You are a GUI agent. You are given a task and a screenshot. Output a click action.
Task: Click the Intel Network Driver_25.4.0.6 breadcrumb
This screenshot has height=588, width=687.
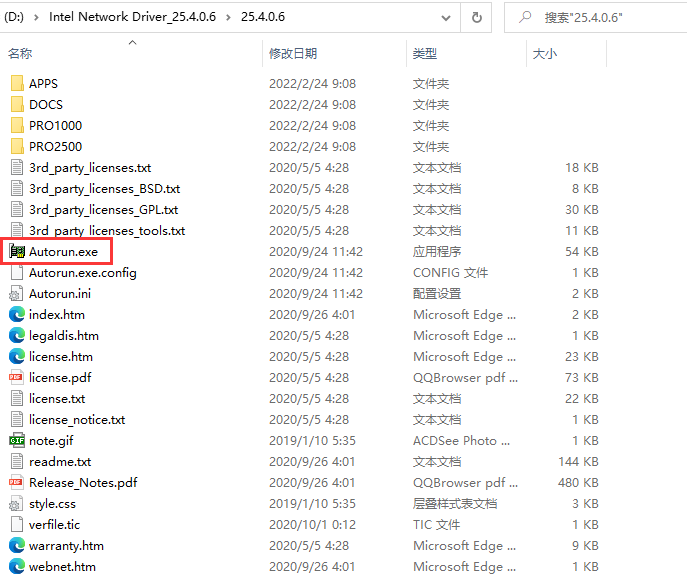133,18
